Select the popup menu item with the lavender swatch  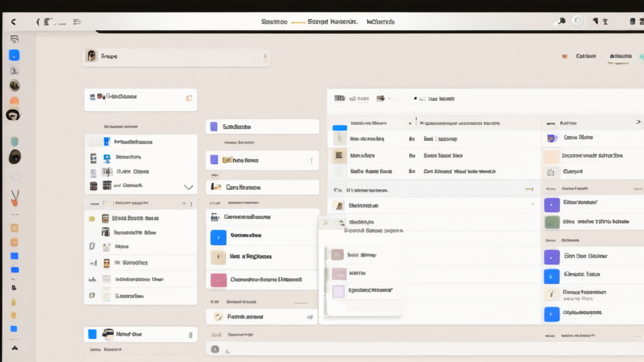(x=338, y=291)
